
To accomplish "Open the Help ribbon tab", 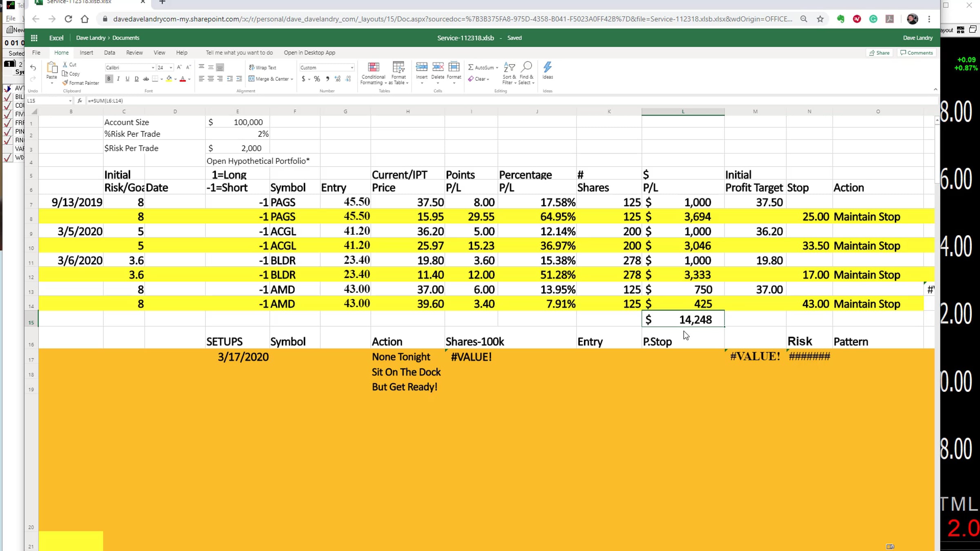I will (182, 53).
